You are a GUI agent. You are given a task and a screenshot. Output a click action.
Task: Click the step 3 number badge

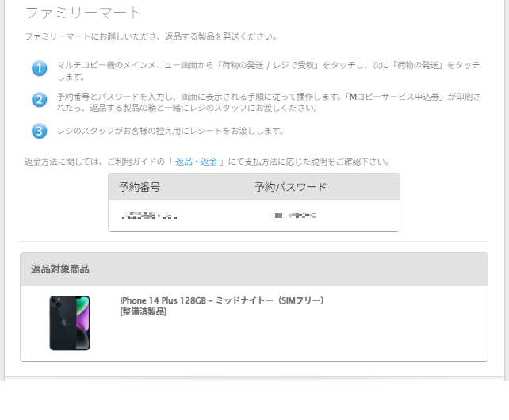click(40, 131)
